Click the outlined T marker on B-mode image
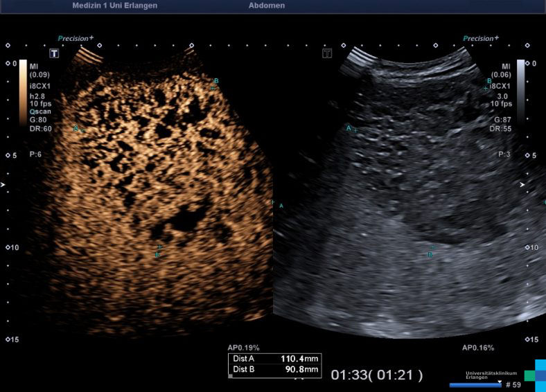Screen dimensions: 546x392 coord(328,53)
